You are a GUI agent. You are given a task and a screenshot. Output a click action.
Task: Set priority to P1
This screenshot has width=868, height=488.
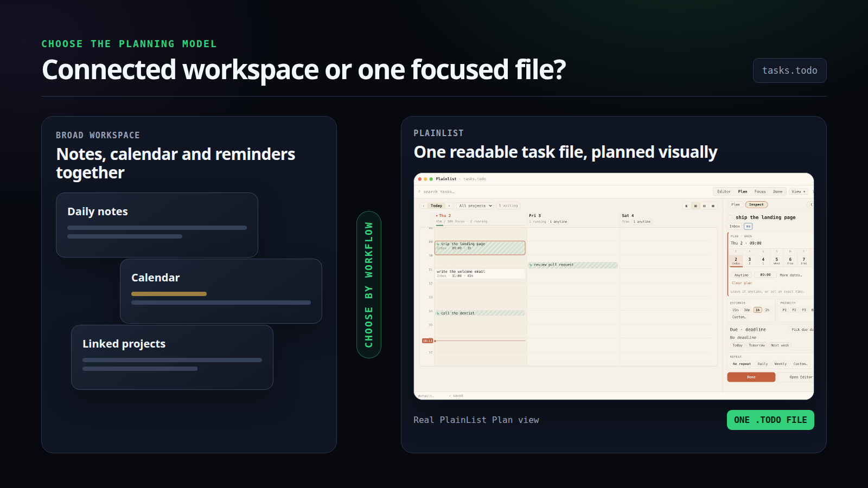pos(784,310)
